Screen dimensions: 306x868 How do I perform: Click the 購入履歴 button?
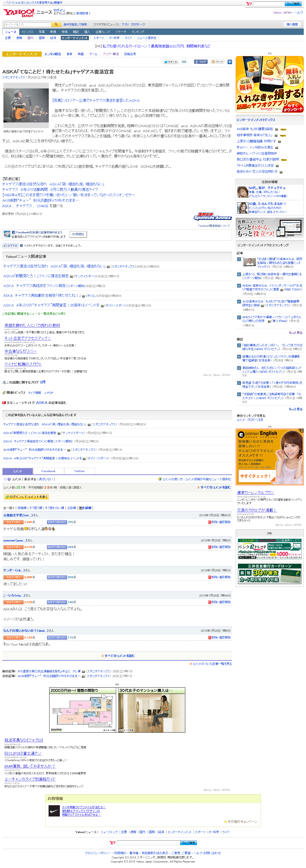pyautogui.click(x=292, y=24)
